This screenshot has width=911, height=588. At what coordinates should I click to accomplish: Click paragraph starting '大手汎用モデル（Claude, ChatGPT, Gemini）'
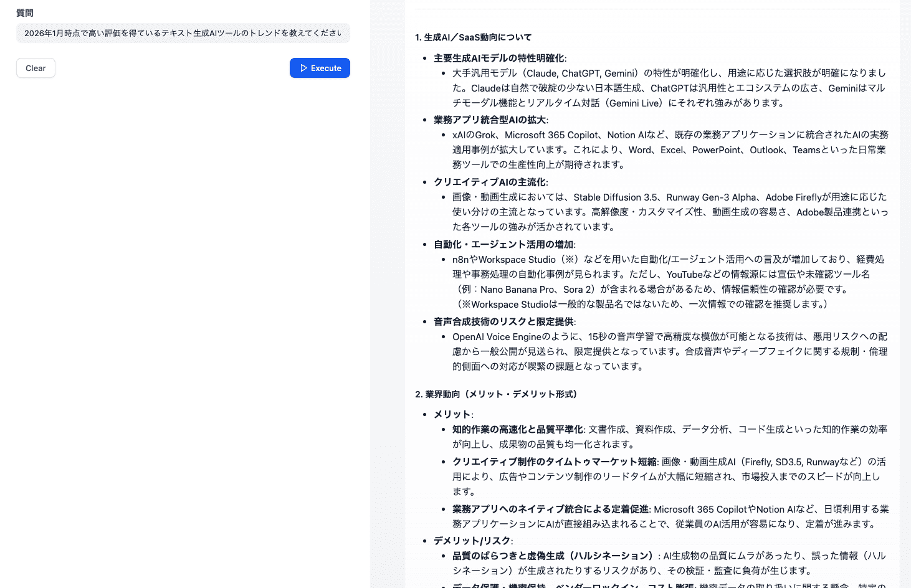tap(669, 88)
